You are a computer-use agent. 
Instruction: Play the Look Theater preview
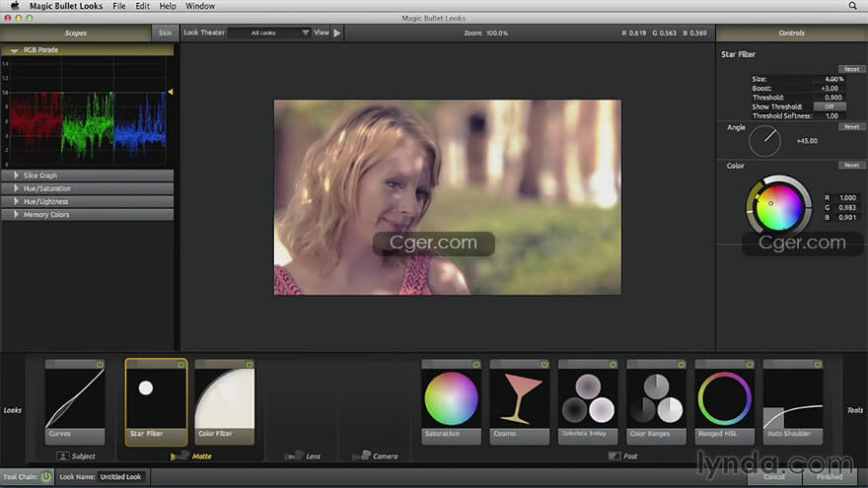(337, 33)
